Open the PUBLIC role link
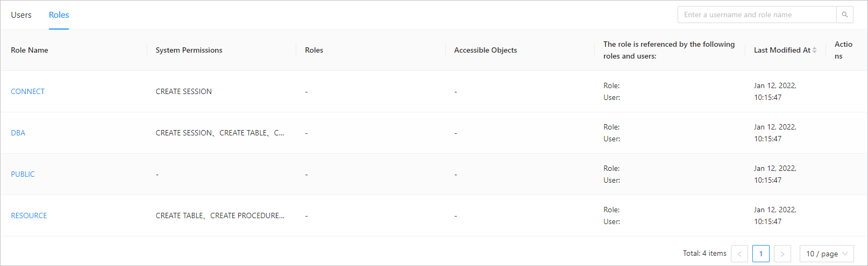This screenshot has height=266, width=868. tap(23, 174)
